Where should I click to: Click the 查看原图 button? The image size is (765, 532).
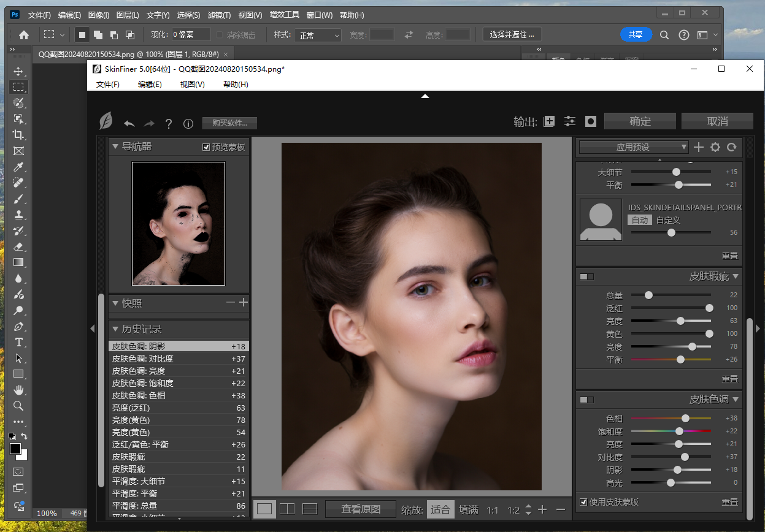361,509
